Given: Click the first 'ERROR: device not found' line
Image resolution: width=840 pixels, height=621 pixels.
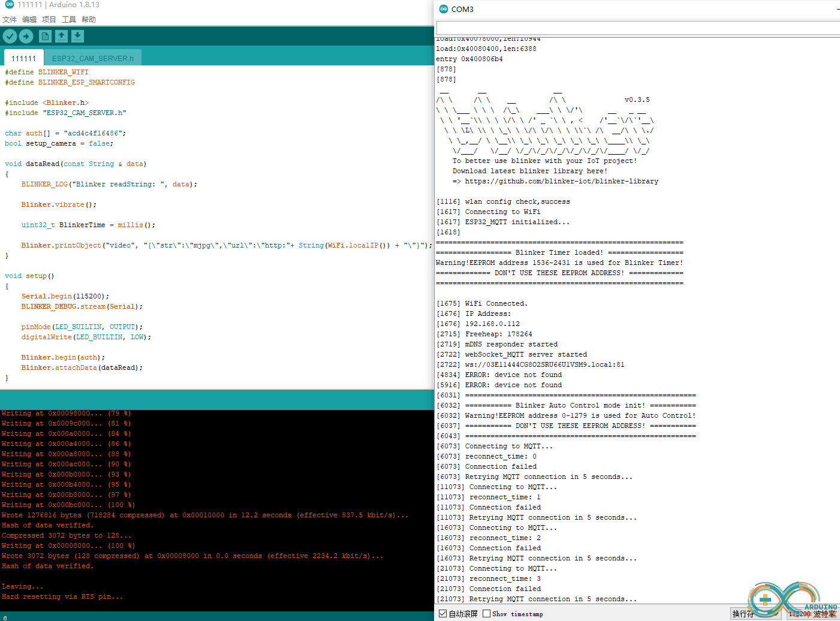Looking at the screenshot, I should (x=499, y=375).
